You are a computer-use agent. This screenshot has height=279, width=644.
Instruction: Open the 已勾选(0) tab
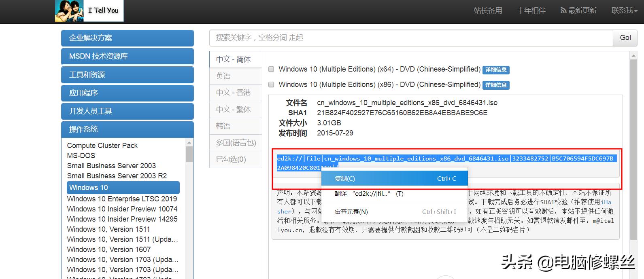click(236, 159)
